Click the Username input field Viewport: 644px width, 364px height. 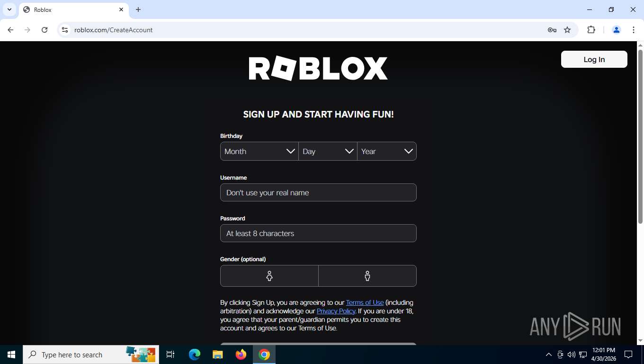(318, 192)
